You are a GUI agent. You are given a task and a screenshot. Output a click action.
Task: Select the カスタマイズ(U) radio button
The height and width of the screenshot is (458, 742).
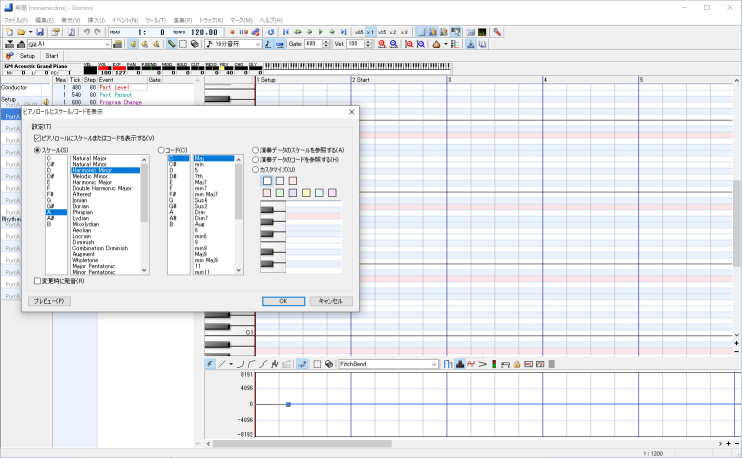(256, 169)
